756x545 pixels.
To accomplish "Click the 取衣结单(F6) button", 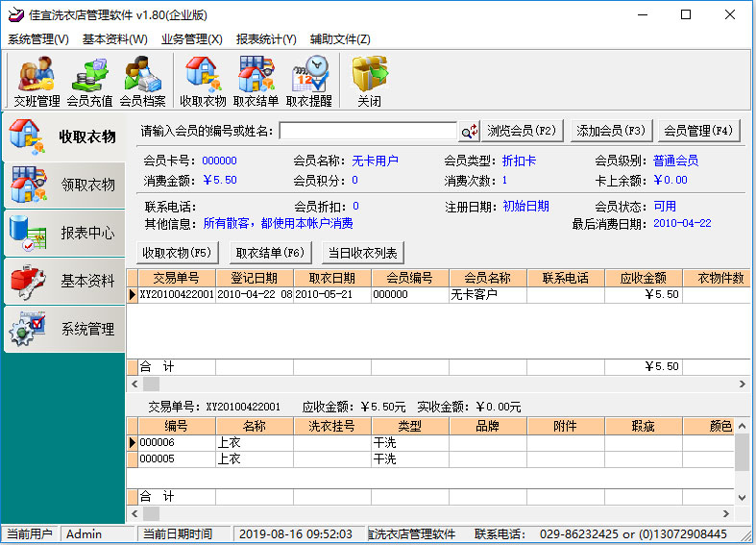I will [x=270, y=253].
